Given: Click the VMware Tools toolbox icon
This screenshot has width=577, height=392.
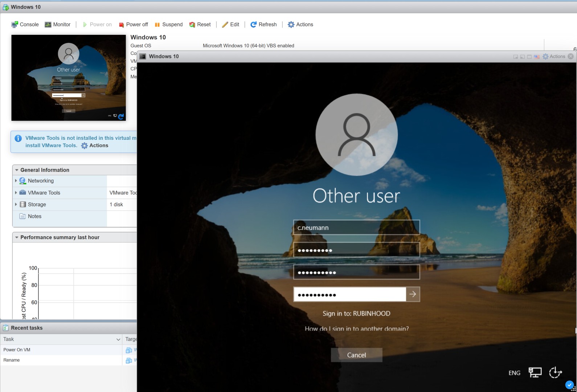Looking at the screenshot, I should (x=22, y=192).
